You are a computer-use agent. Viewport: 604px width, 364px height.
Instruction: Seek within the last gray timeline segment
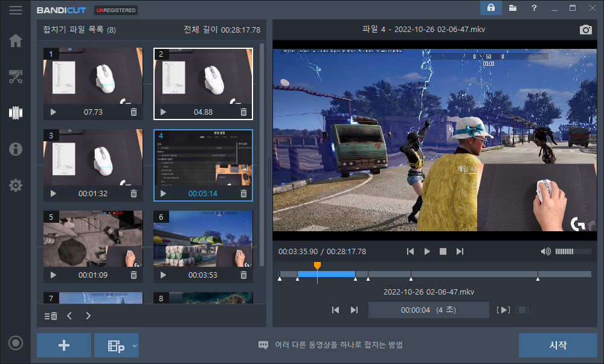point(564,274)
